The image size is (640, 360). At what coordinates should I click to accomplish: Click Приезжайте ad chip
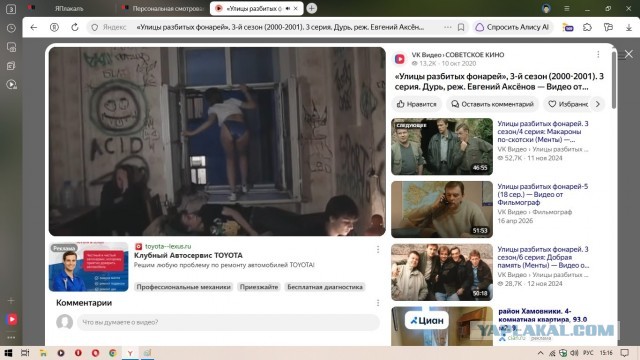point(259,287)
